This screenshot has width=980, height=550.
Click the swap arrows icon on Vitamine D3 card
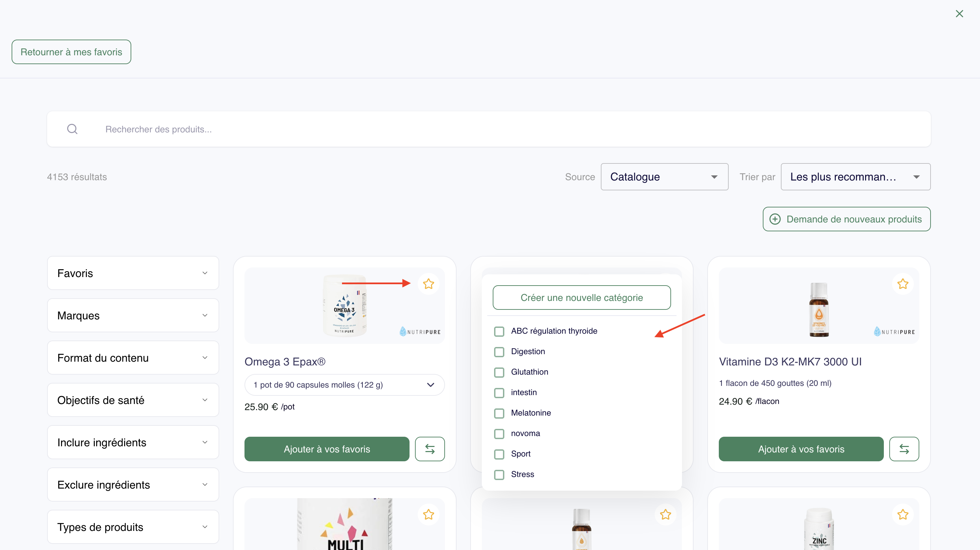(904, 449)
